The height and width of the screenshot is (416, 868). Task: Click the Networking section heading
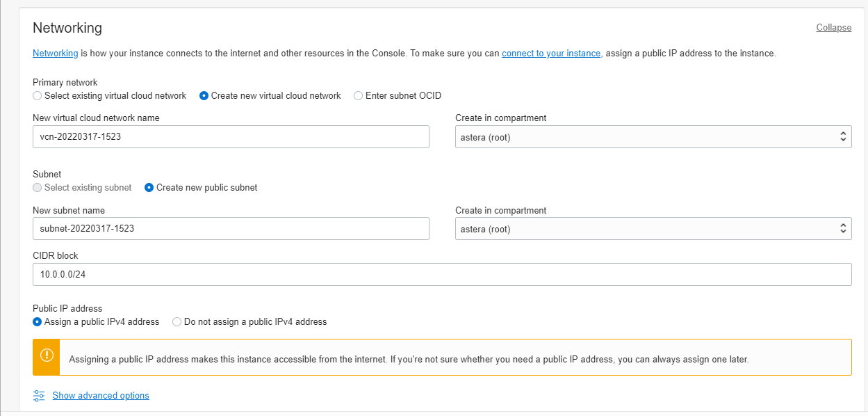point(67,28)
